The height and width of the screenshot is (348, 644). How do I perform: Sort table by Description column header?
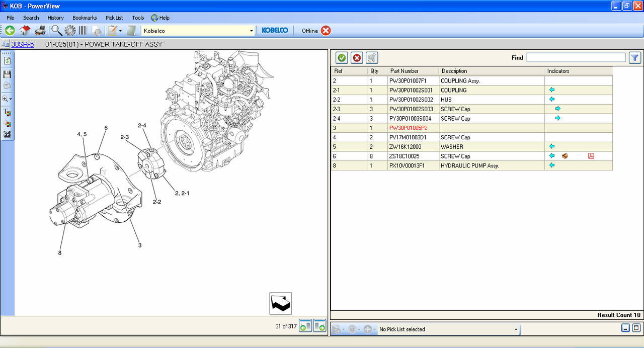pyautogui.click(x=492, y=71)
